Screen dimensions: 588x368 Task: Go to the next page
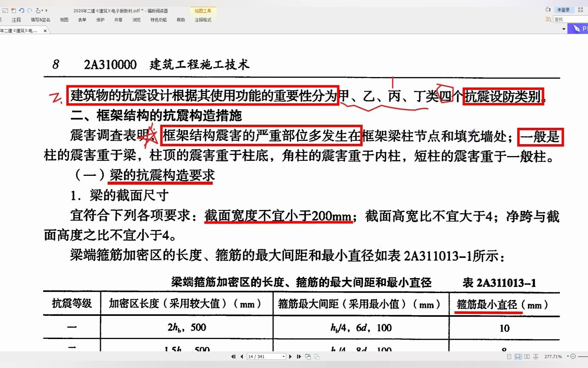click(290, 356)
